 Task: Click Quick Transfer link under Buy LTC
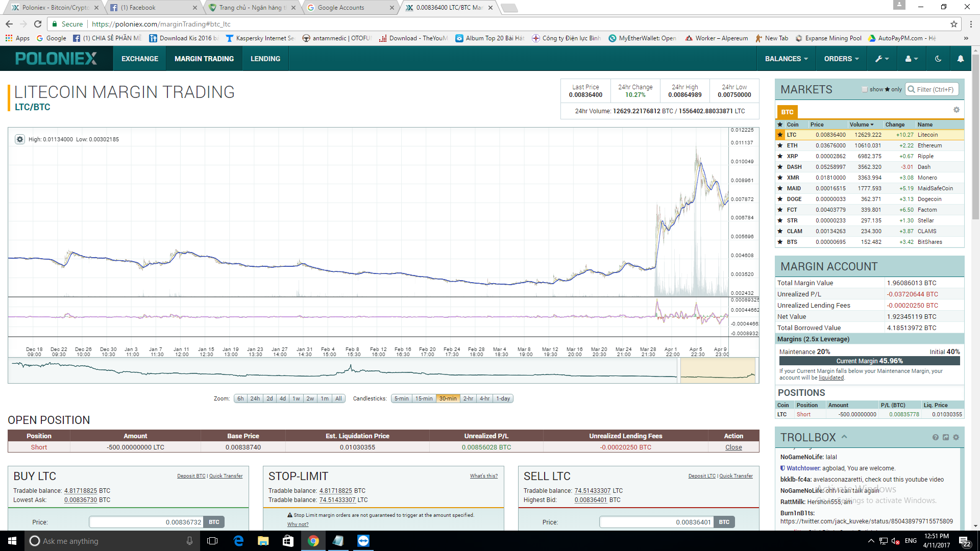[x=226, y=476]
